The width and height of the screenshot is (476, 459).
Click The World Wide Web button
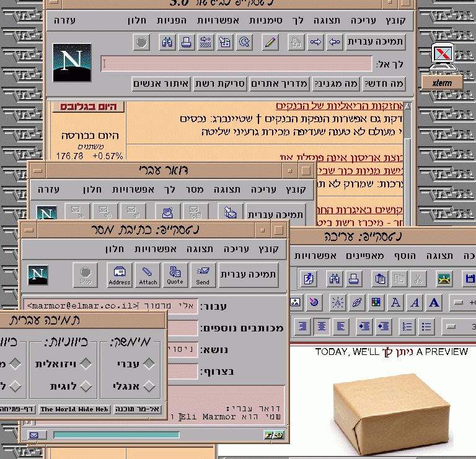74,409
